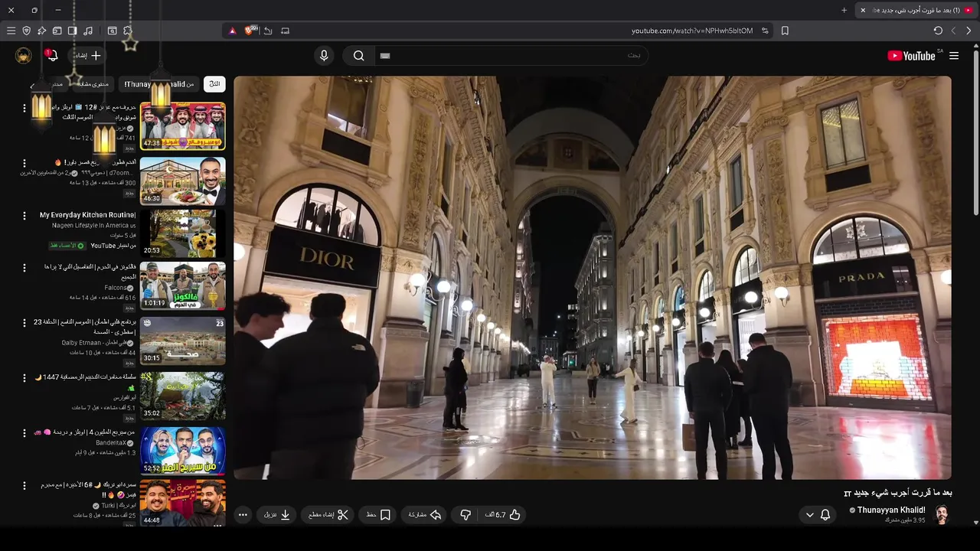
Task: Start voice search with the microphone
Action: click(324, 56)
